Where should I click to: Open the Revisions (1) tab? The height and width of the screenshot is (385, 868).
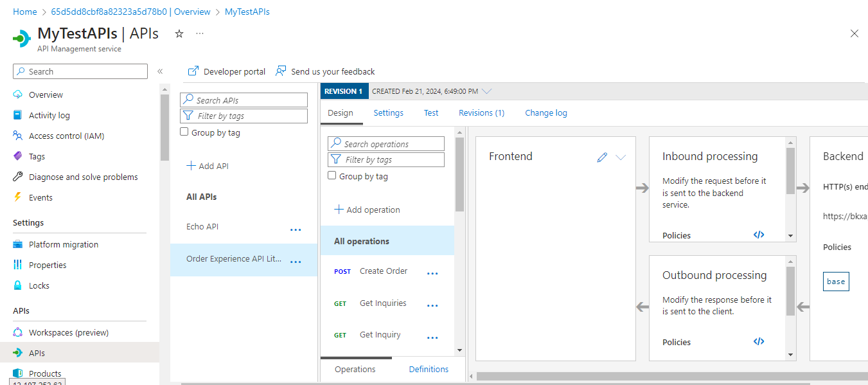(482, 112)
